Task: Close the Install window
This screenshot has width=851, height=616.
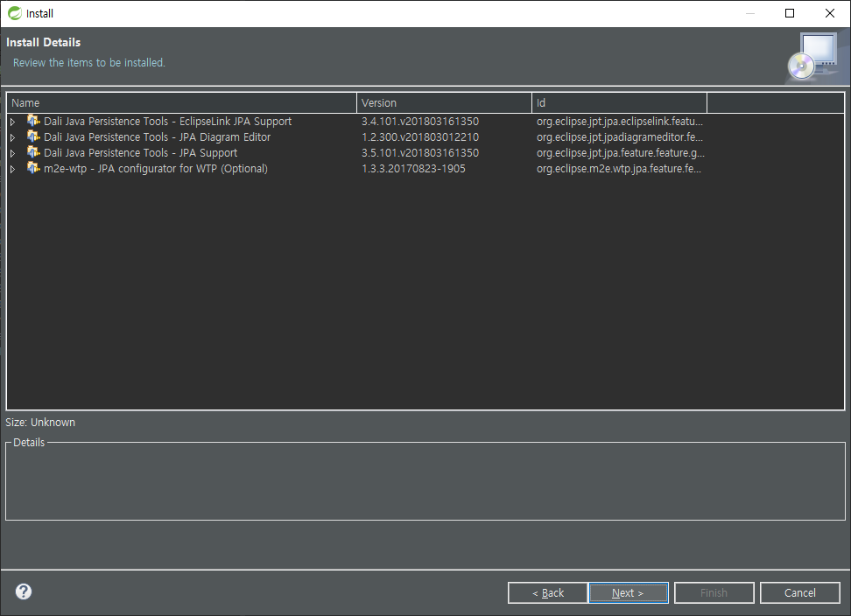Action: click(830, 13)
